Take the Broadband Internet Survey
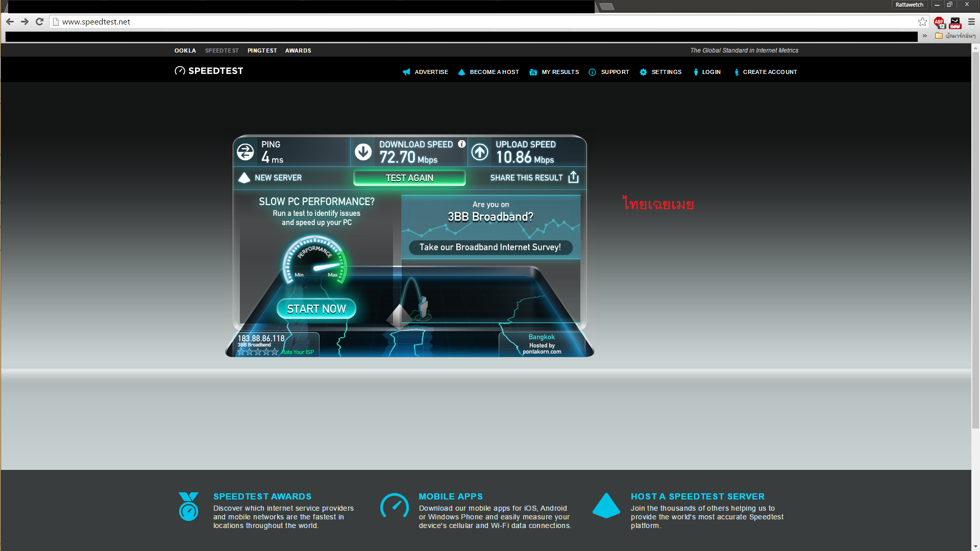The width and height of the screenshot is (980, 551). tap(490, 247)
